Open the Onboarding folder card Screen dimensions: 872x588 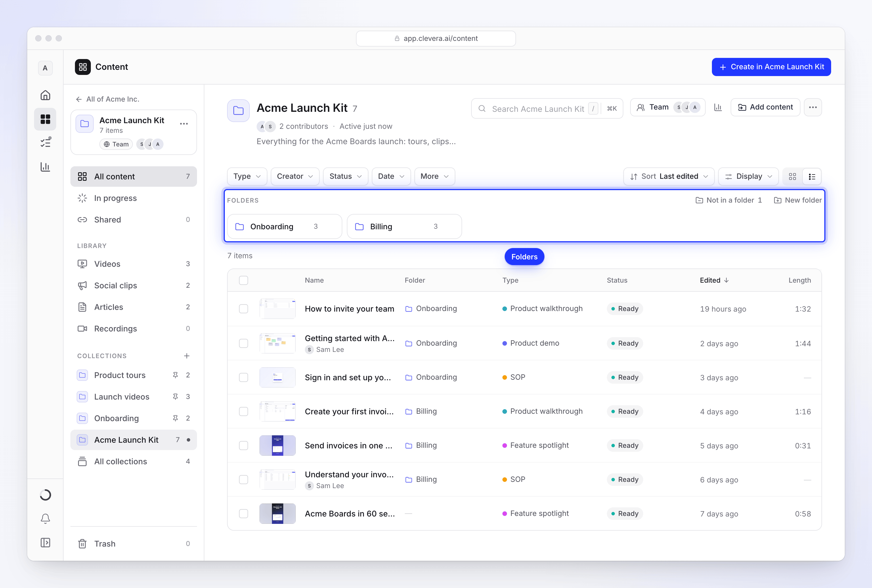284,226
